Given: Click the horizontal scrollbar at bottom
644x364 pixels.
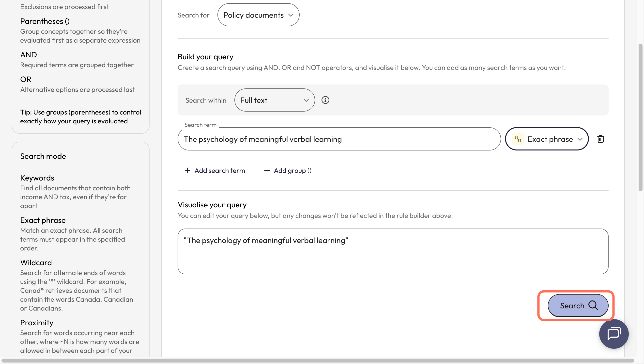Looking at the screenshot, I should pos(318,361).
